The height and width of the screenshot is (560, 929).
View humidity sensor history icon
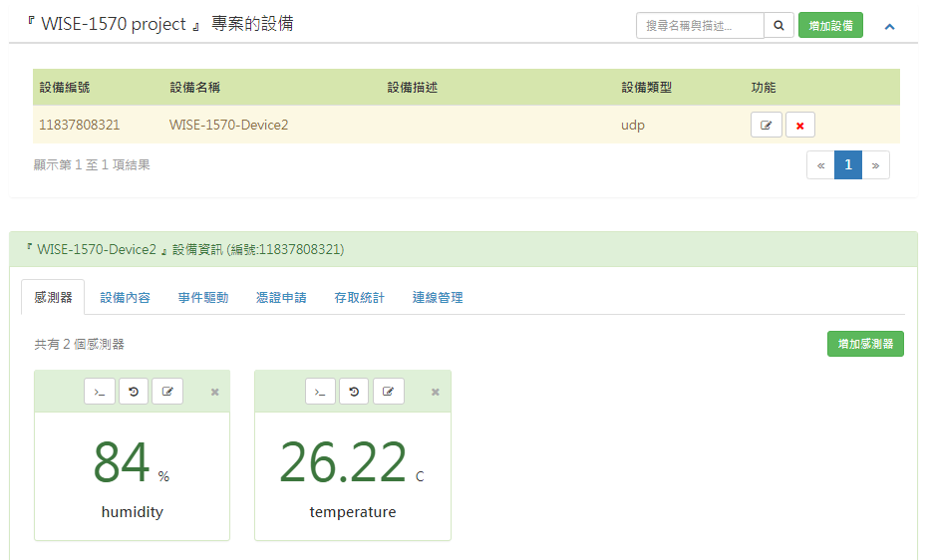tap(134, 392)
